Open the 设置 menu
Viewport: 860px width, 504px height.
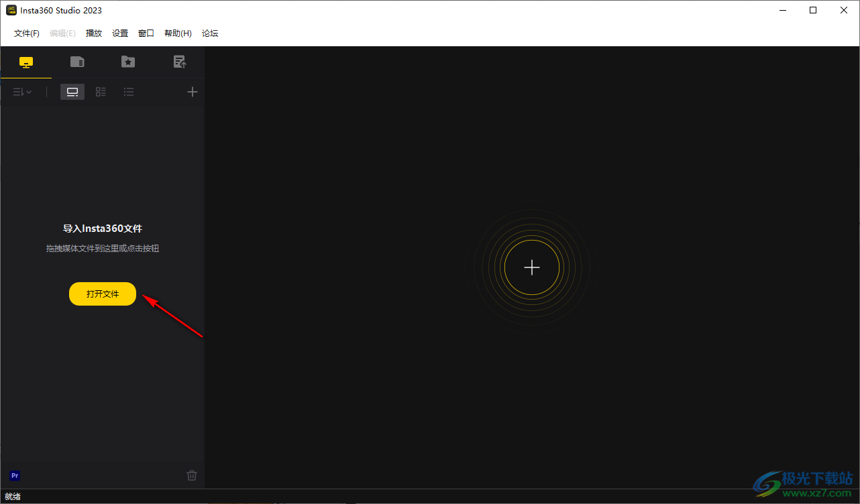(120, 34)
